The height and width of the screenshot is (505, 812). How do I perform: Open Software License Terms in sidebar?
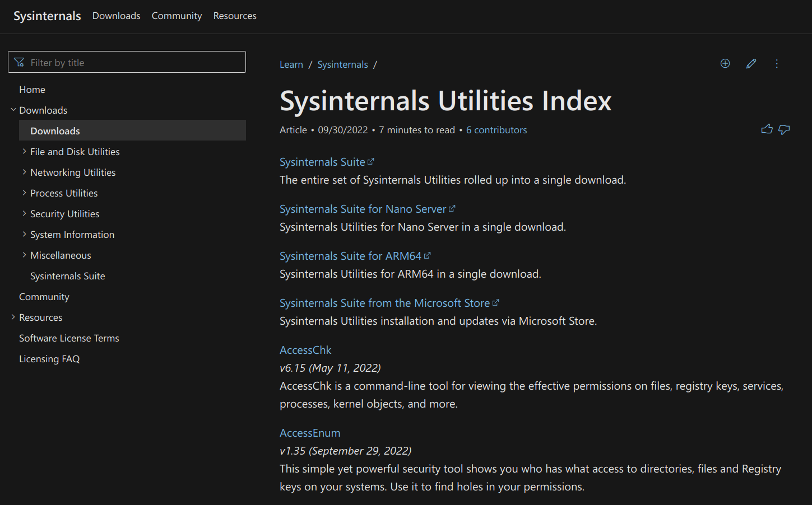click(x=69, y=338)
